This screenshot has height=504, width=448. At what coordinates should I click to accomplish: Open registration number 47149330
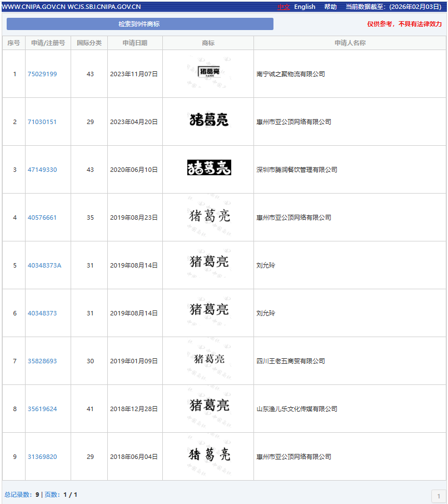coord(42,170)
